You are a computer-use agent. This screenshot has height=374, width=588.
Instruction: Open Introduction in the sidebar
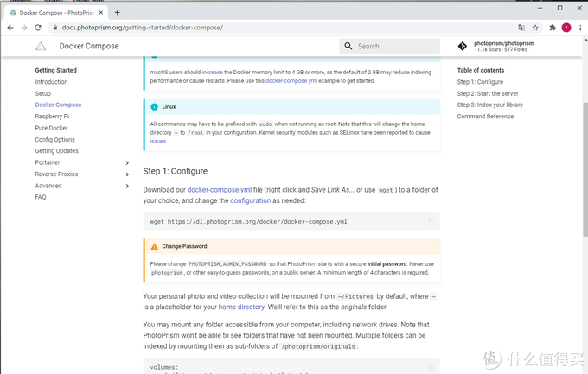(x=51, y=82)
